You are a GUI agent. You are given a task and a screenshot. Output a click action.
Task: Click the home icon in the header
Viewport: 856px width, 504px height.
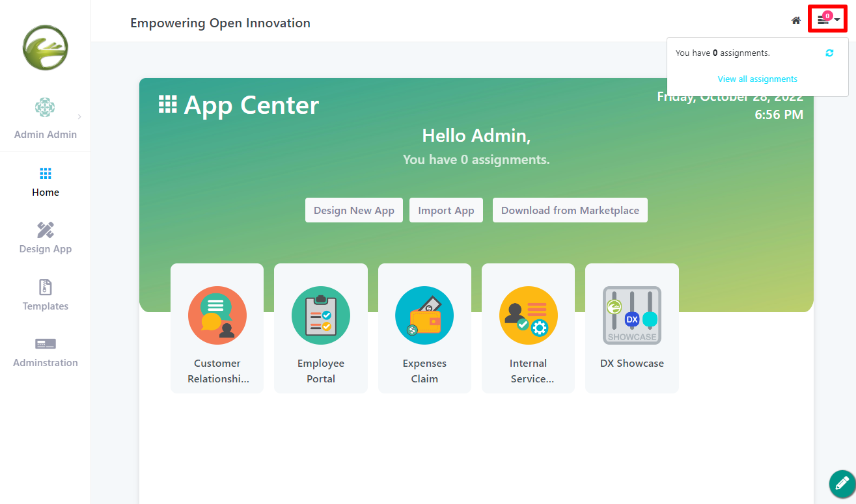pos(795,21)
